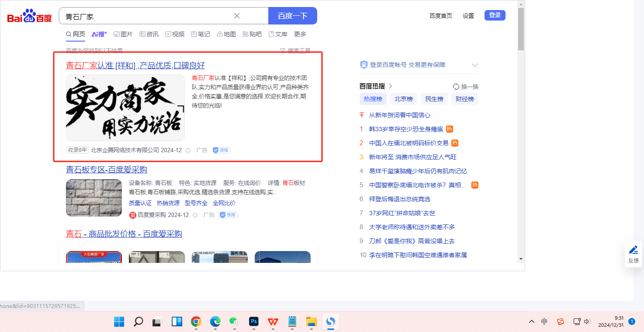Viewport: 644px width, 332px height.
Task: Clear the search box with the X icon
Action: pyautogui.click(x=237, y=16)
